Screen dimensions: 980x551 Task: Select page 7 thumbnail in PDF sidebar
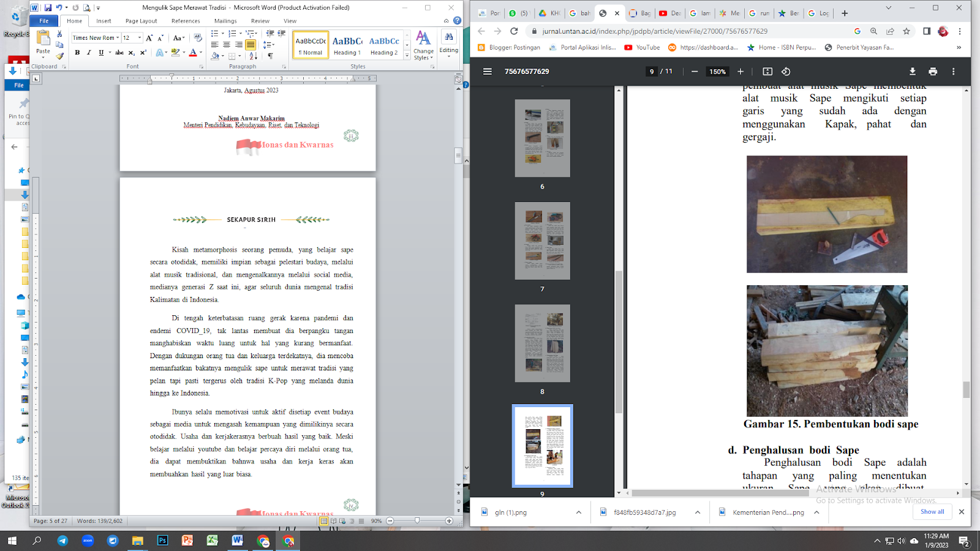(542, 241)
